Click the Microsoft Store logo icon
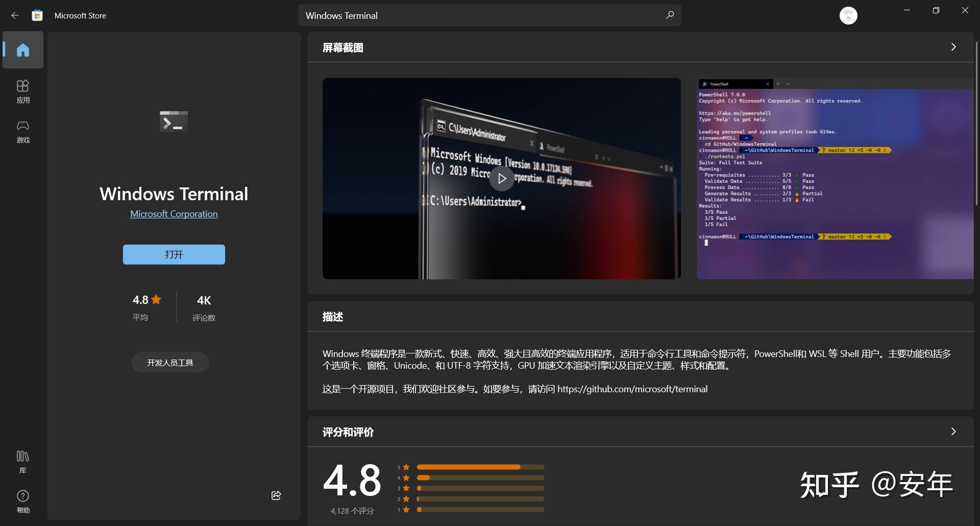The width and height of the screenshot is (980, 526). click(x=36, y=15)
